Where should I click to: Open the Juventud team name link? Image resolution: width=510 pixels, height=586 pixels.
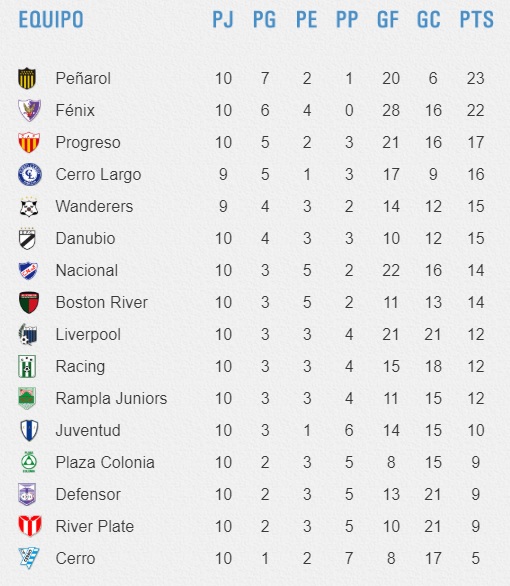(88, 431)
